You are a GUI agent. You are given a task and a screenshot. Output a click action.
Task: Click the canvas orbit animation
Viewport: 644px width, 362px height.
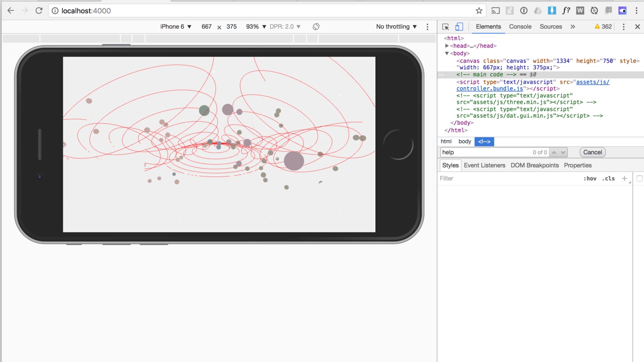219,144
